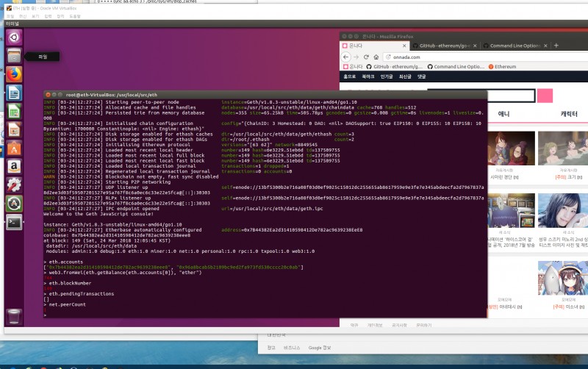Image resolution: width=588 pixels, height=369 pixels.
Task: Open LibreOffice Writer from the launcher
Action: pos(14,93)
